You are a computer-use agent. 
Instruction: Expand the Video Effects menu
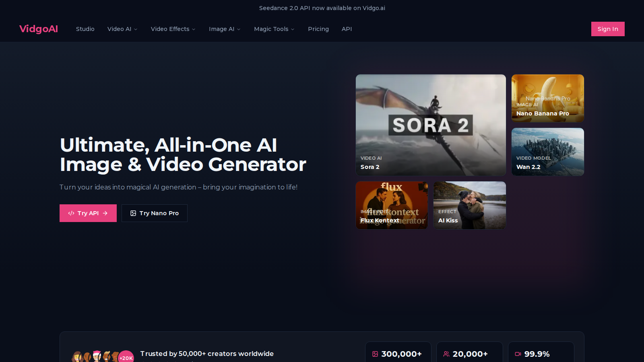click(173, 29)
